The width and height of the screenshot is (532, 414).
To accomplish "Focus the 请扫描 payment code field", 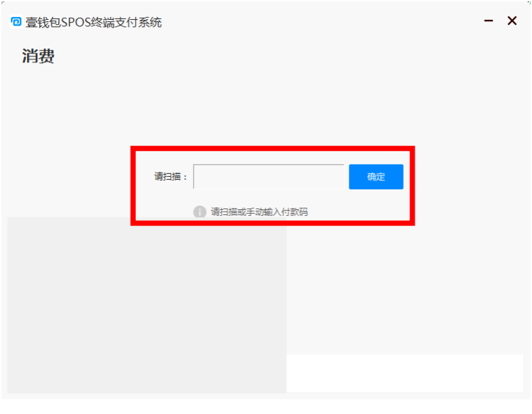I will click(269, 176).
